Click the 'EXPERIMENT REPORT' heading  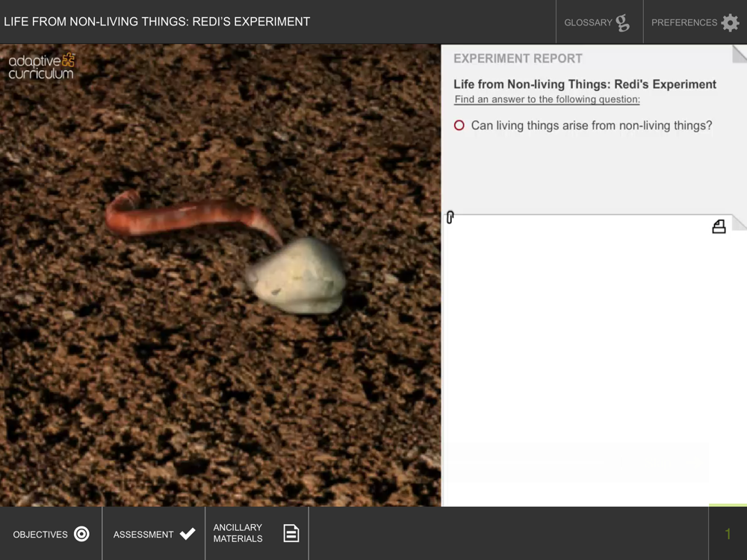518,58
